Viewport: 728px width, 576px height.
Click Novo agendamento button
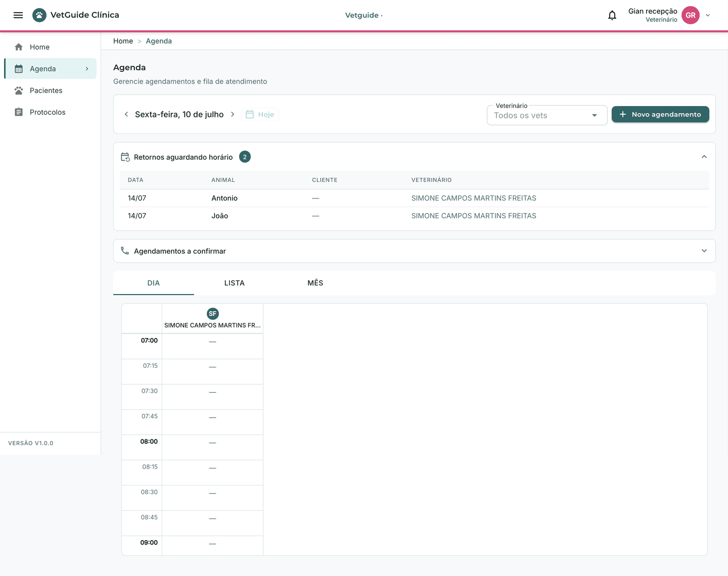(x=660, y=114)
